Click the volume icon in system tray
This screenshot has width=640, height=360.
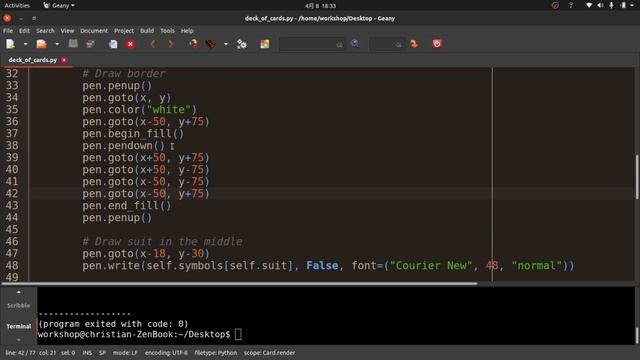[x=600, y=5]
